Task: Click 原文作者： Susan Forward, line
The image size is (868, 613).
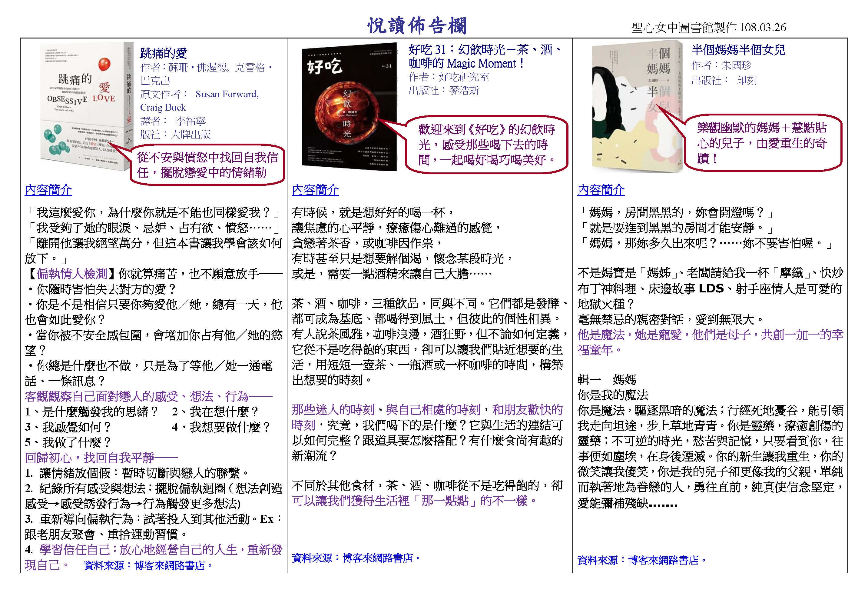Action: coord(200,94)
